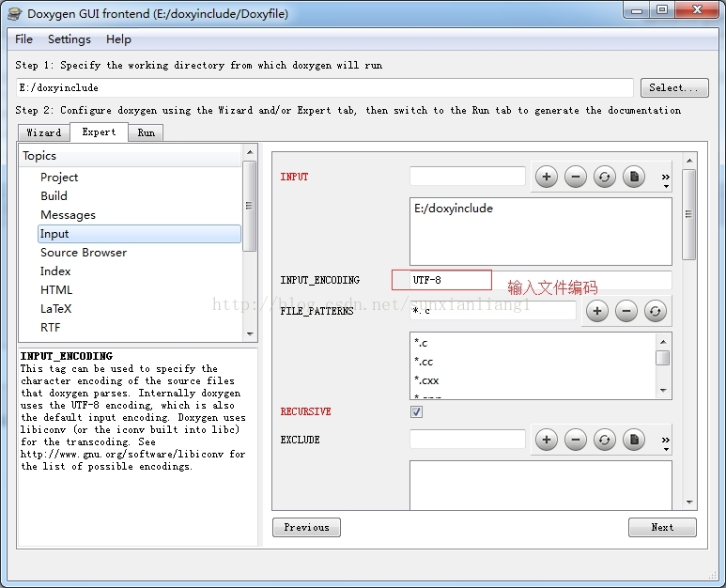This screenshot has width=726, height=588.
Task: Open the Help menu
Action: [x=118, y=39]
